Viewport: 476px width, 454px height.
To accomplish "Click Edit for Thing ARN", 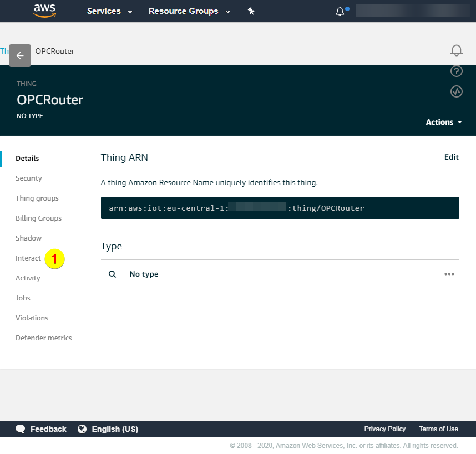I will (x=451, y=157).
